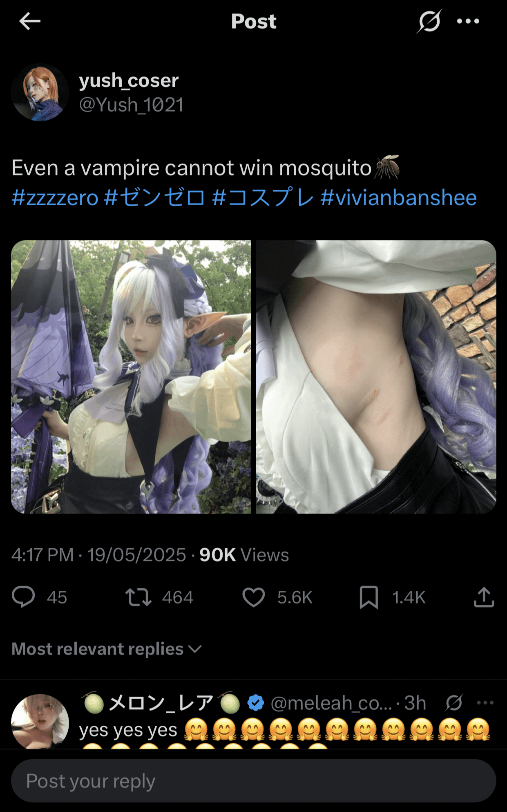Image resolution: width=507 pixels, height=812 pixels.
Task: Open the #ゼンゼロ hashtag
Action: coord(154,198)
